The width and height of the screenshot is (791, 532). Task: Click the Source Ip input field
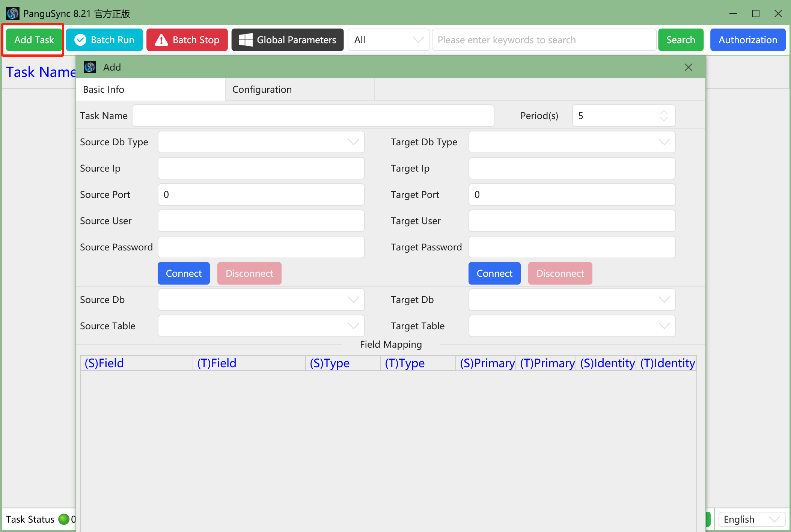261,168
